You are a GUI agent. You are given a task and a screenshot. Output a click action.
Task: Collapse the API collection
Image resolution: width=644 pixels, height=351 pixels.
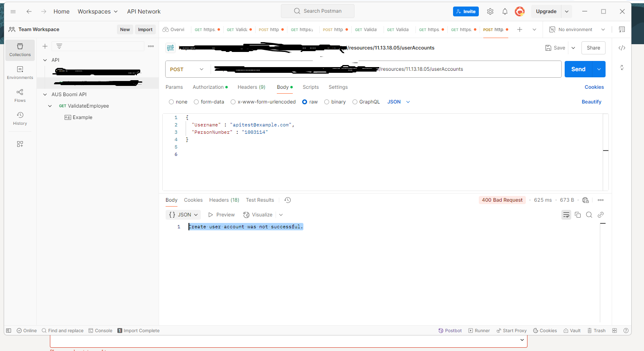coord(45,60)
